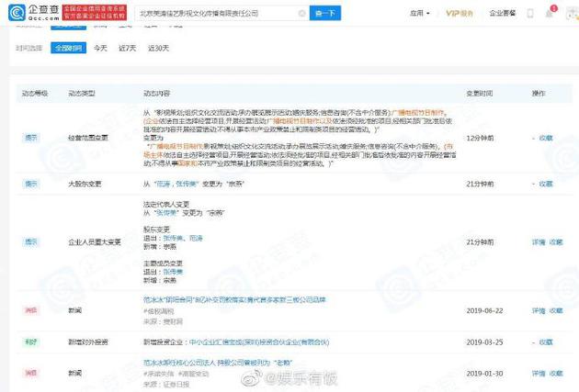Screen dimensions: 579x392
Task: Open the mobile phone app icon
Action: tap(530, 13)
